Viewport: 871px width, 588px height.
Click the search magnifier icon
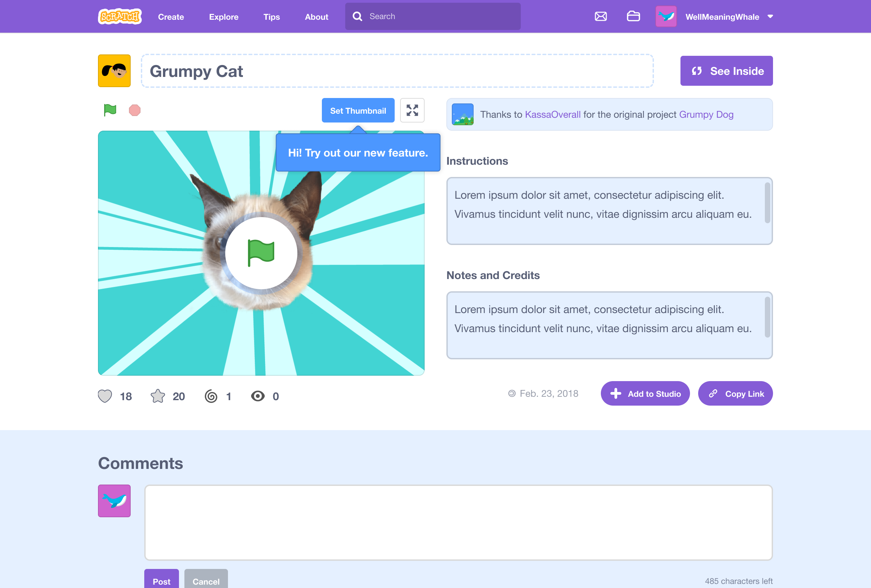pos(358,16)
